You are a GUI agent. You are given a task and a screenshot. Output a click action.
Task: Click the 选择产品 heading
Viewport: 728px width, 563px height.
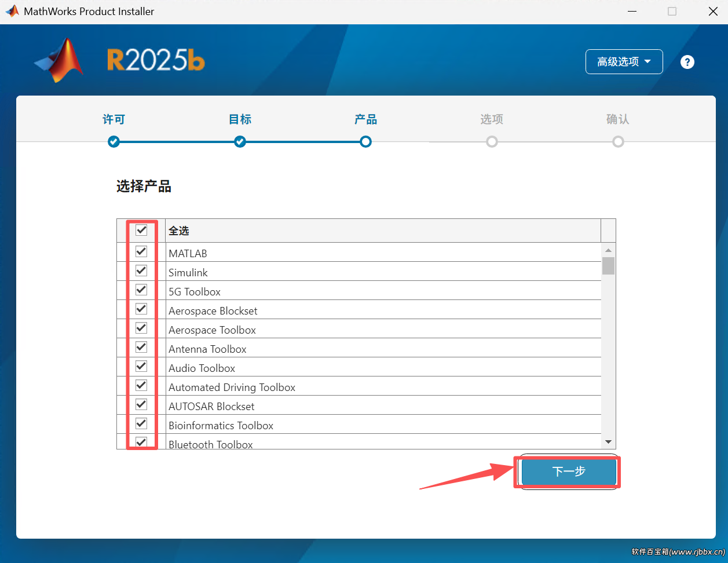pos(144,187)
